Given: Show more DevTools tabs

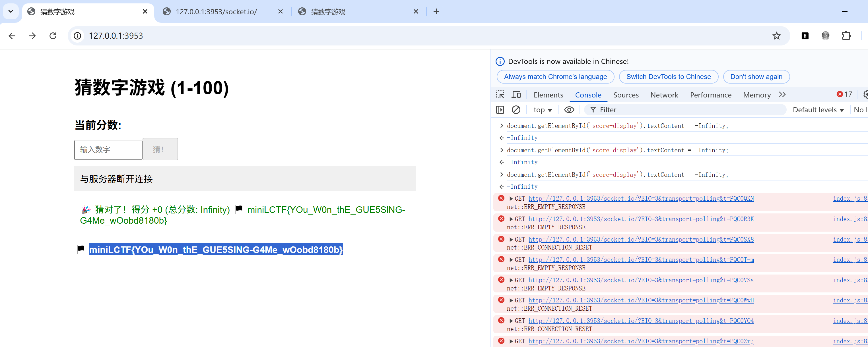Looking at the screenshot, I should point(782,95).
